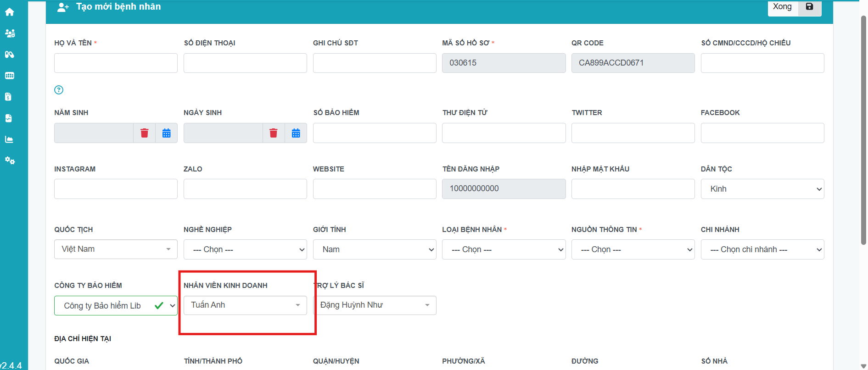This screenshot has width=868, height=370.
Task: Click the save disk icon button
Action: point(809,7)
